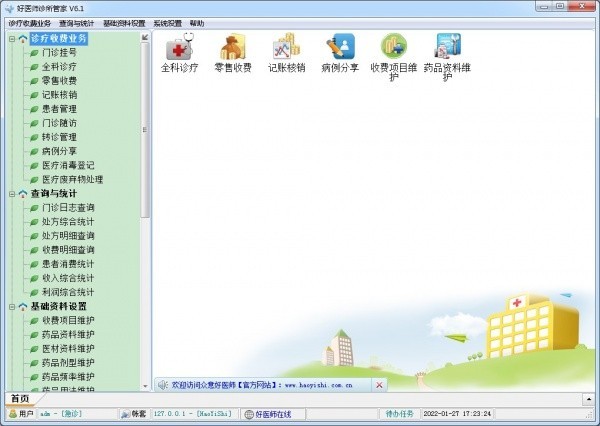The image size is (600, 426).
Task: Select 门诊随访 in the sidebar tree
Action: pyautogui.click(x=59, y=123)
